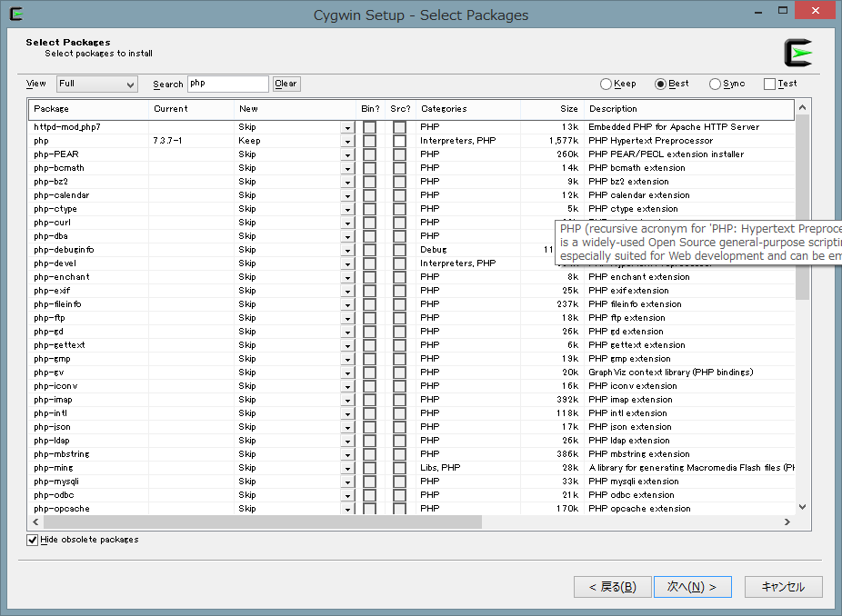The image size is (842, 616).
Task: Enable the Test checkbox
Action: [x=770, y=84]
